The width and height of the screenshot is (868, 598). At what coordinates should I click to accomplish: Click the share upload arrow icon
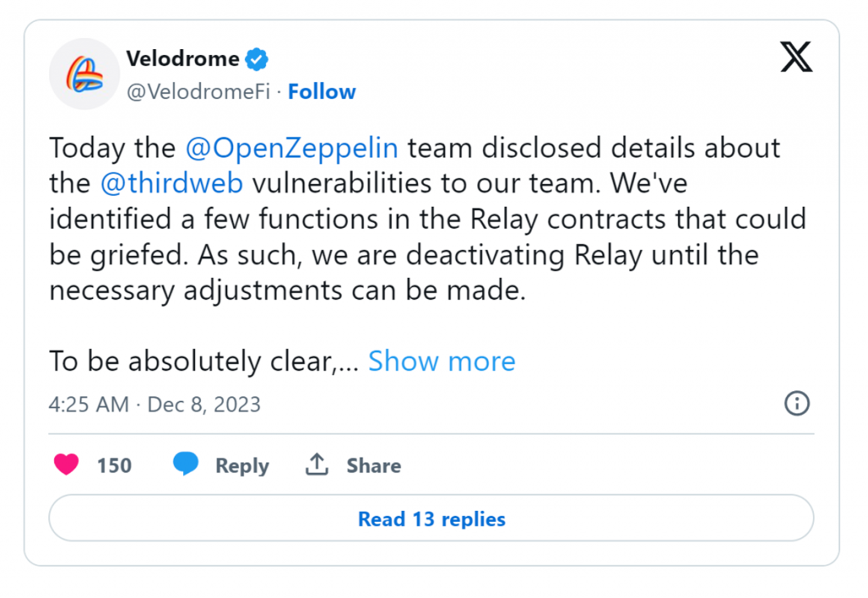coord(317,465)
